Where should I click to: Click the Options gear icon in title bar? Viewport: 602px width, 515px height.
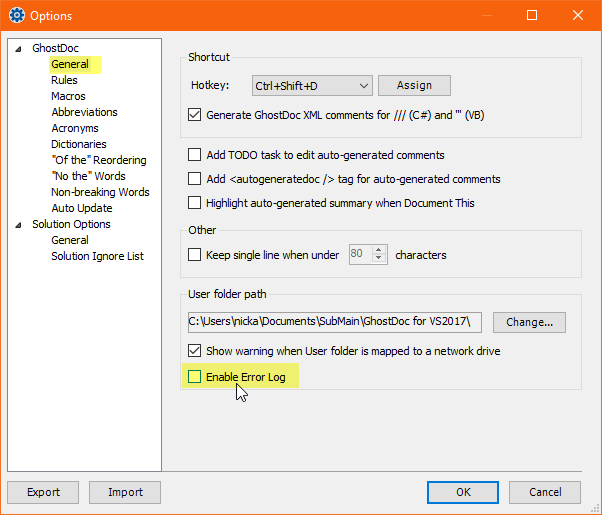coord(17,15)
